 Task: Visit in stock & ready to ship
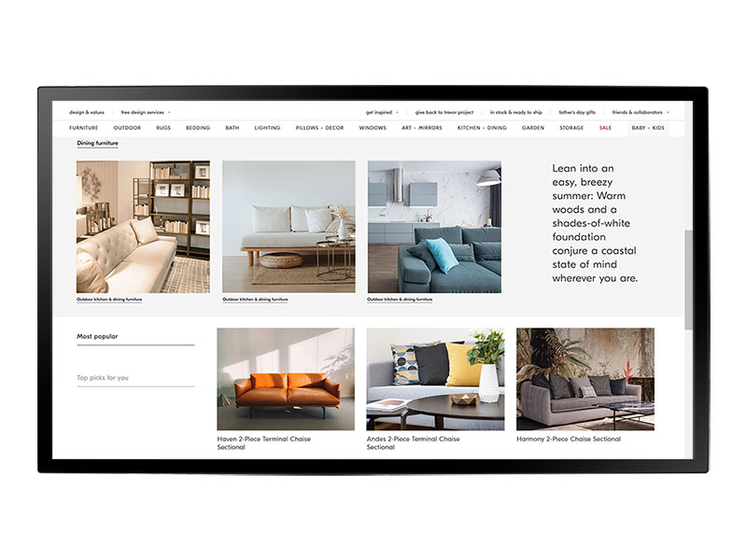pyautogui.click(x=515, y=112)
